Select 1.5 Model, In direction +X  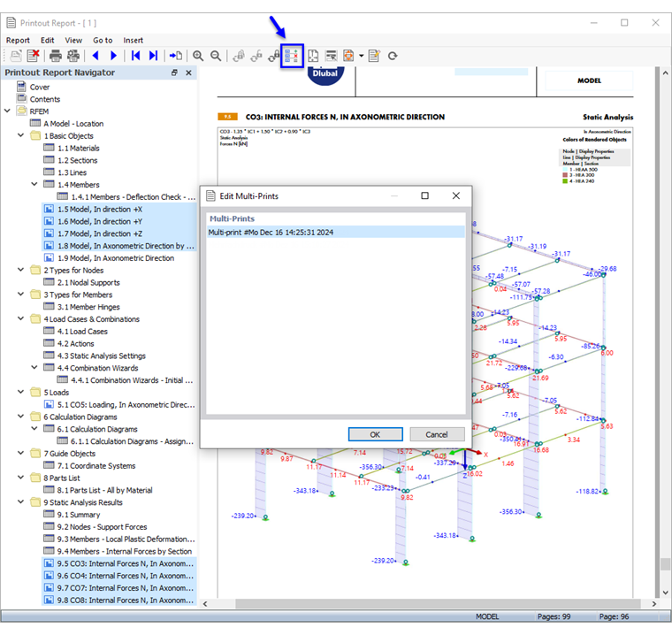tap(100, 210)
